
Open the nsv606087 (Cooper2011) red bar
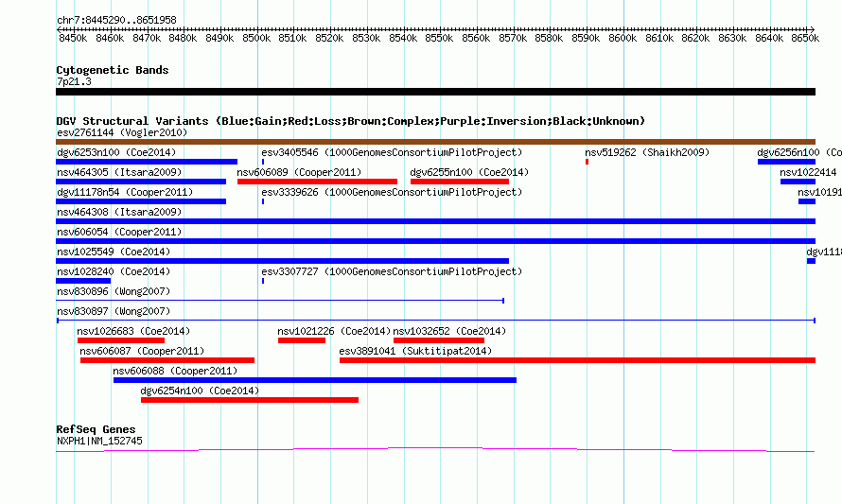(167, 360)
